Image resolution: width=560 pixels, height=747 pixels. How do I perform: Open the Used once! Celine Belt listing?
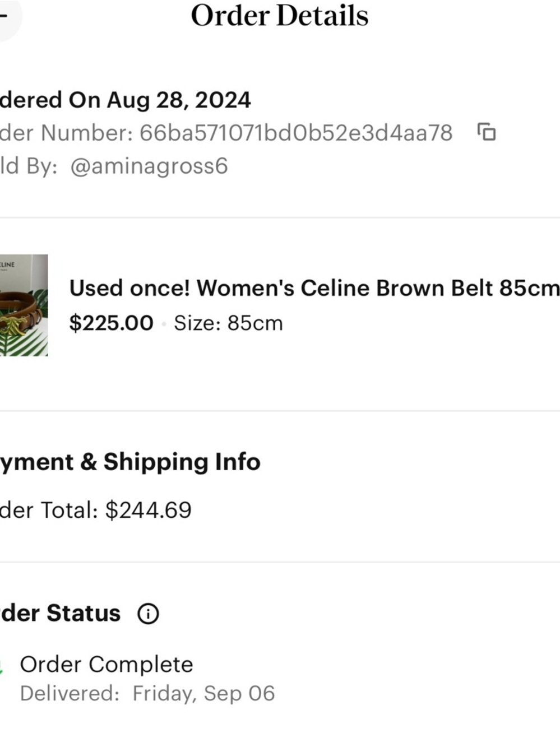click(x=314, y=288)
